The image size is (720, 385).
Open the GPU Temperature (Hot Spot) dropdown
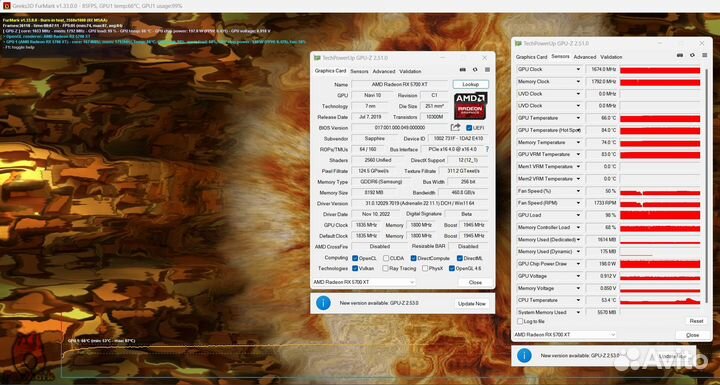pyautogui.click(x=578, y=130)
